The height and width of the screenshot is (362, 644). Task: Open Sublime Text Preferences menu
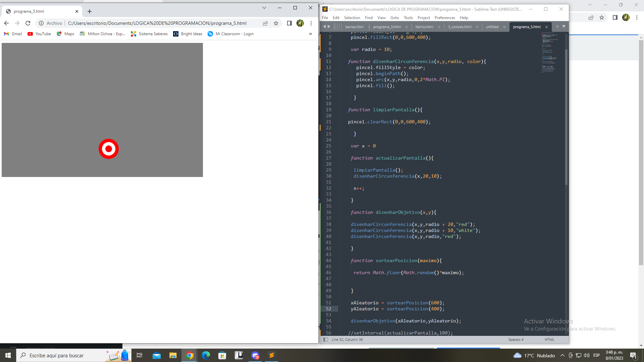[445, 18]
